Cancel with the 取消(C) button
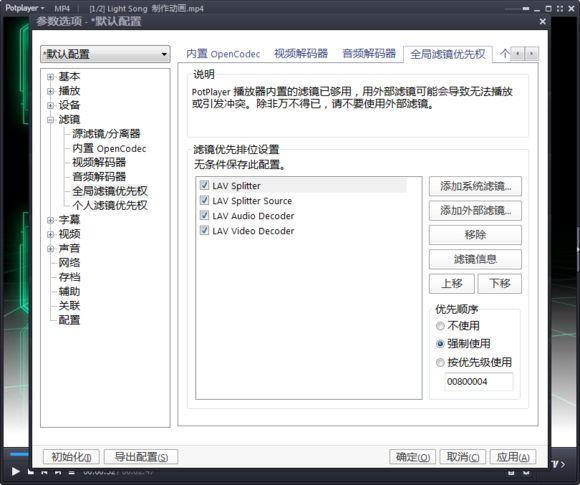The height and width of the screenshot is (485, 580). (463, 457)
